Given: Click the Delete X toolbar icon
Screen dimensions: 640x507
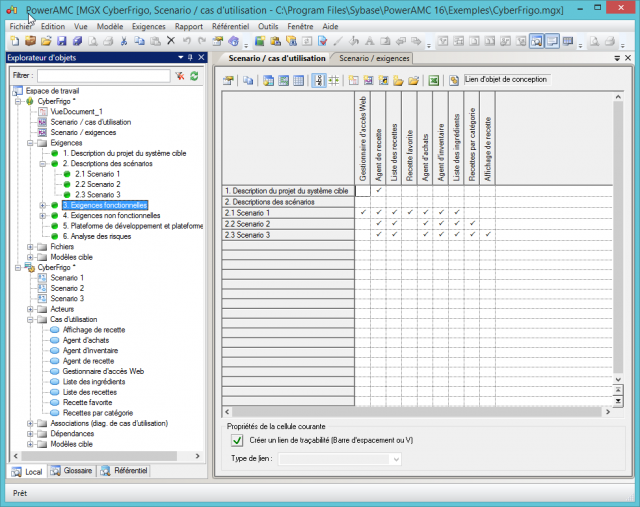Looking at the screenshot, I should tap(171, 41).
